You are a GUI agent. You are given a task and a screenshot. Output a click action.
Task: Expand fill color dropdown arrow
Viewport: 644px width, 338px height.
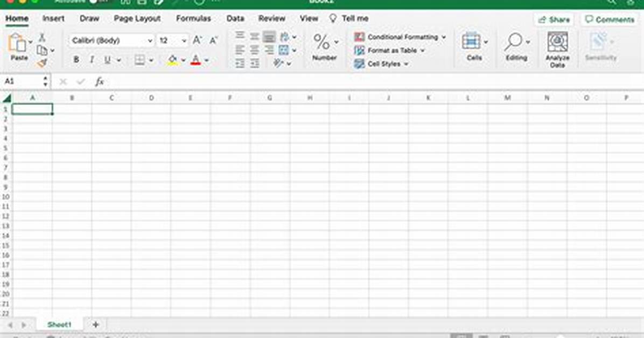tap(183, 60)
